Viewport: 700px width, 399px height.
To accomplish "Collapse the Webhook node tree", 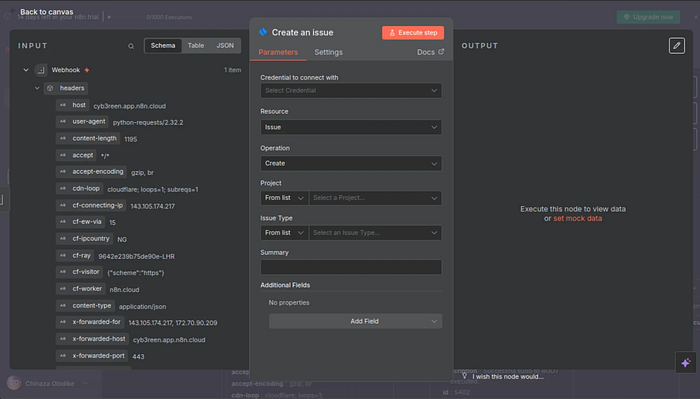I will 26,70.
